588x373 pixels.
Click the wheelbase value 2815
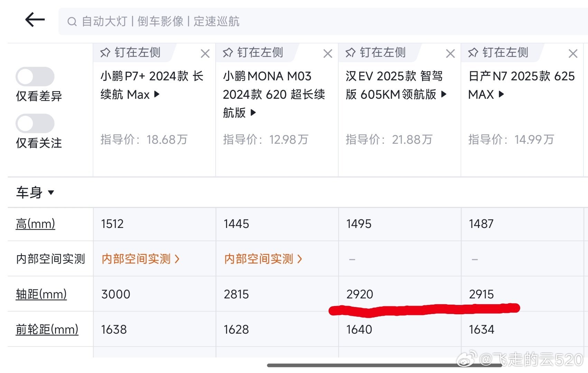click(236, 294)
